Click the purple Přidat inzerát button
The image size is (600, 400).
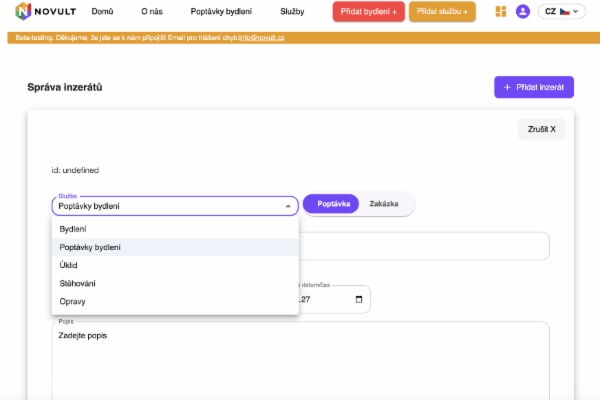coord(534,87)
